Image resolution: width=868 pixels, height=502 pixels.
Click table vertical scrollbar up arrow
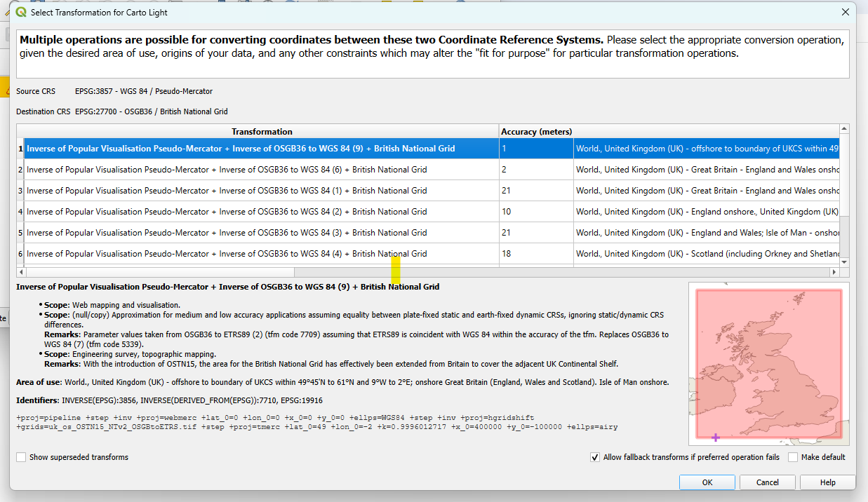844,129
